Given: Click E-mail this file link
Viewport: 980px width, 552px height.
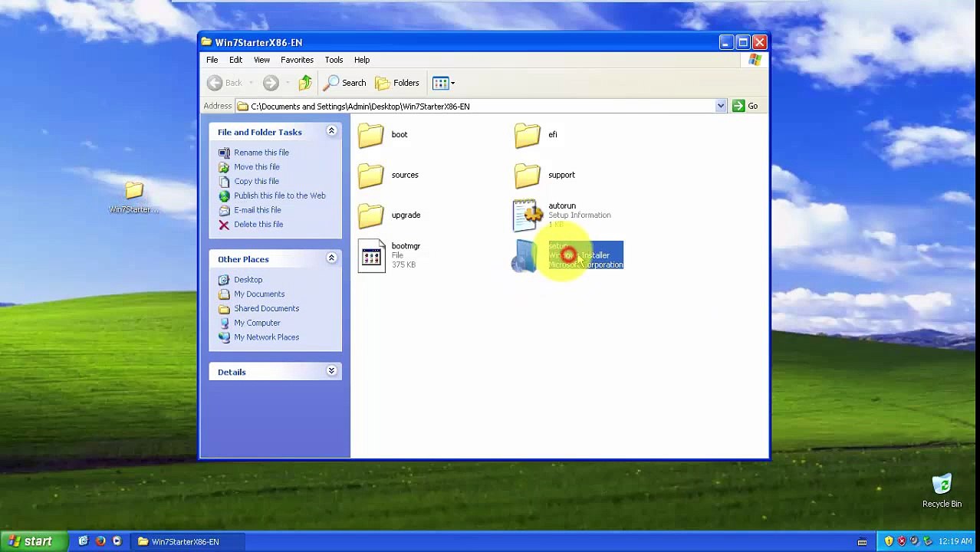Looking at the screenshot, I should (258, 210).
